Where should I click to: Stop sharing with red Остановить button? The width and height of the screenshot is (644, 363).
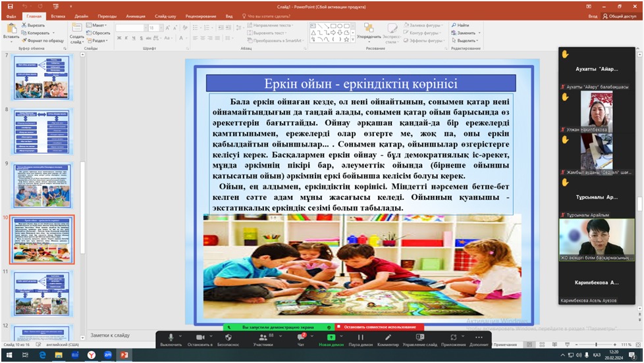click(380, 327)
